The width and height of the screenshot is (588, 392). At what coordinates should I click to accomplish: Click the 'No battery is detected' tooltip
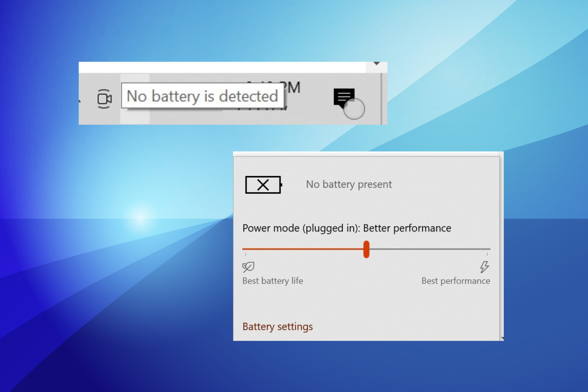pyautogui.click(x=202, y=96)
